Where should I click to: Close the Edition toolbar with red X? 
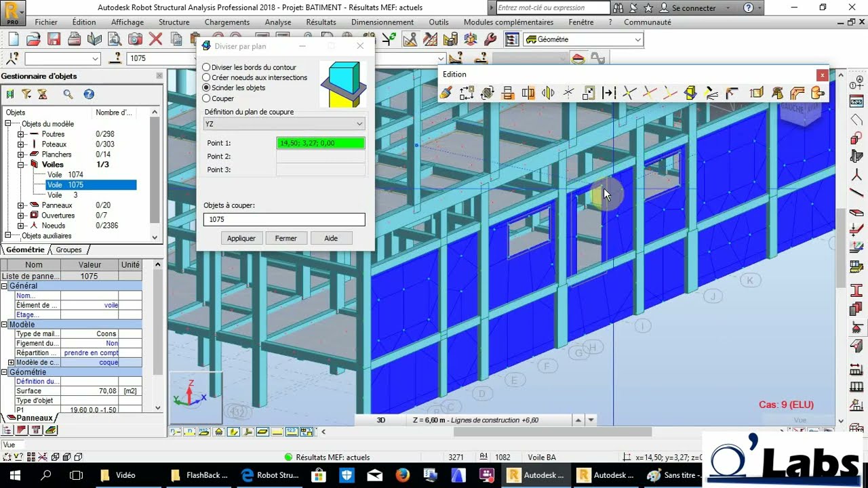(x=823, y=75)
